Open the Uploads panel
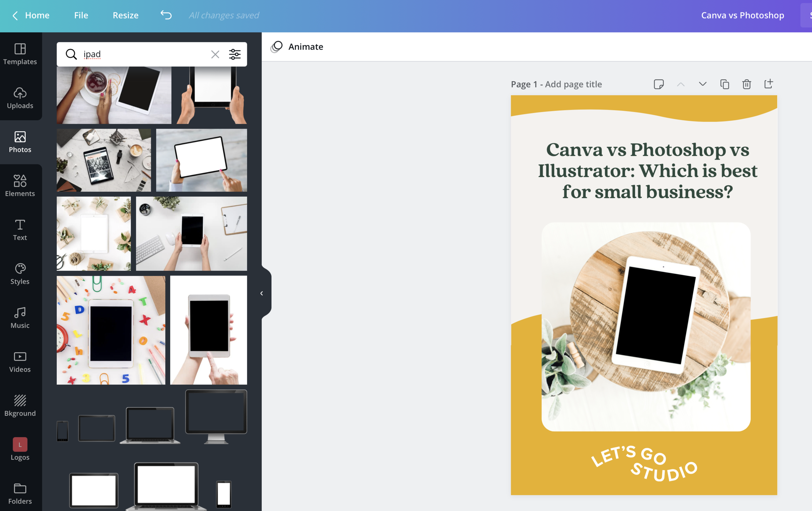 pyautogui.click(x=20, y=98)
